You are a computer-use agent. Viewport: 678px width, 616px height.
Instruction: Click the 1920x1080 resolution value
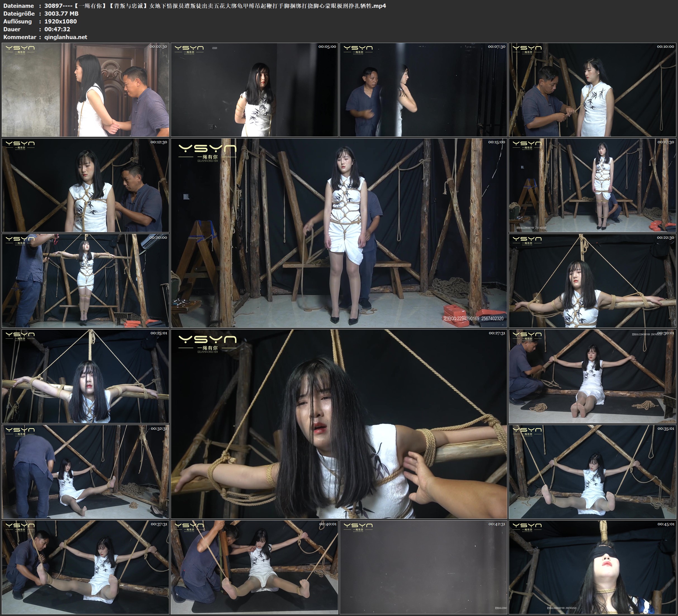click(x=61, y=22)
